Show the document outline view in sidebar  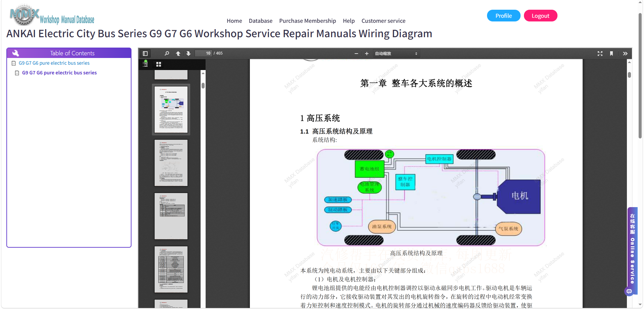point(145,64)
